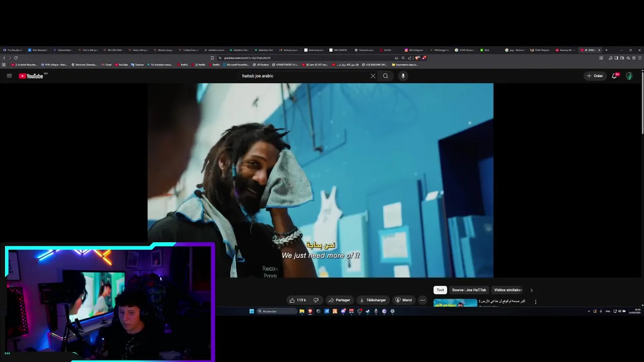Bookmark this page via bookmark icon

click(212, 58)
